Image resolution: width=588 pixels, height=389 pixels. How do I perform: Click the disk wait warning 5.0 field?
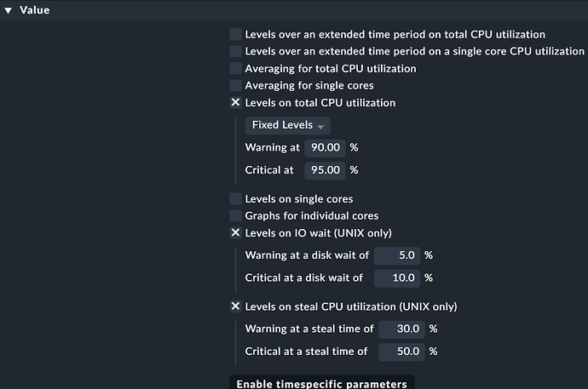tap(398, 255)
